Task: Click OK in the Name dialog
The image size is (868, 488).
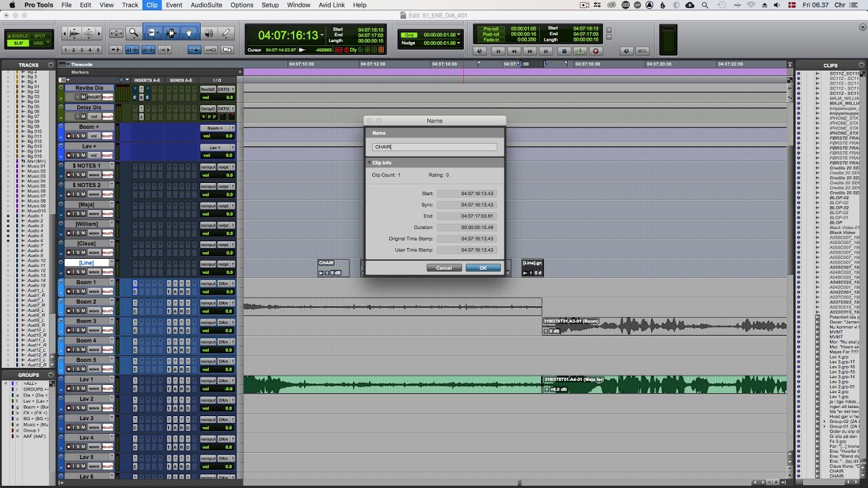Action: coord(483,268)
